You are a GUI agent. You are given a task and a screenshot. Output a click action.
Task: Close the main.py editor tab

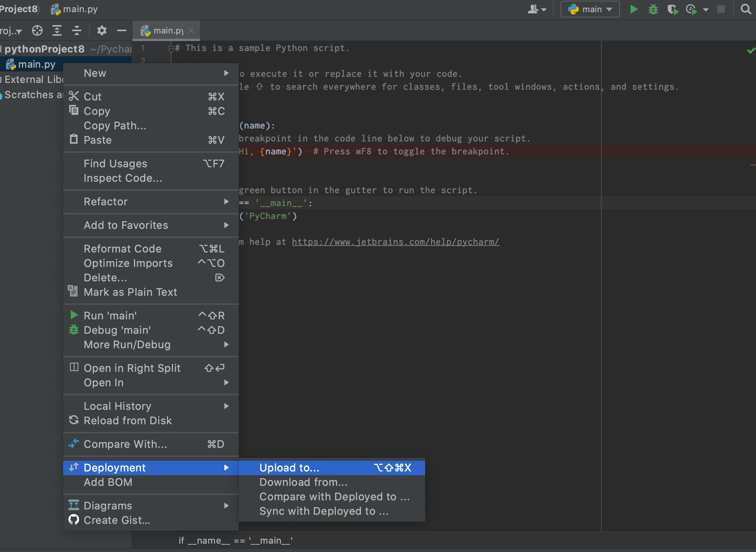191,30
